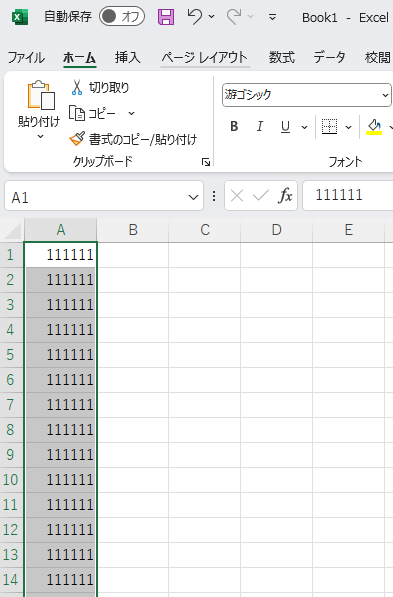Open the クリップボード dialog launcher
The image size is (393, 597).
[x=206, y=162]
